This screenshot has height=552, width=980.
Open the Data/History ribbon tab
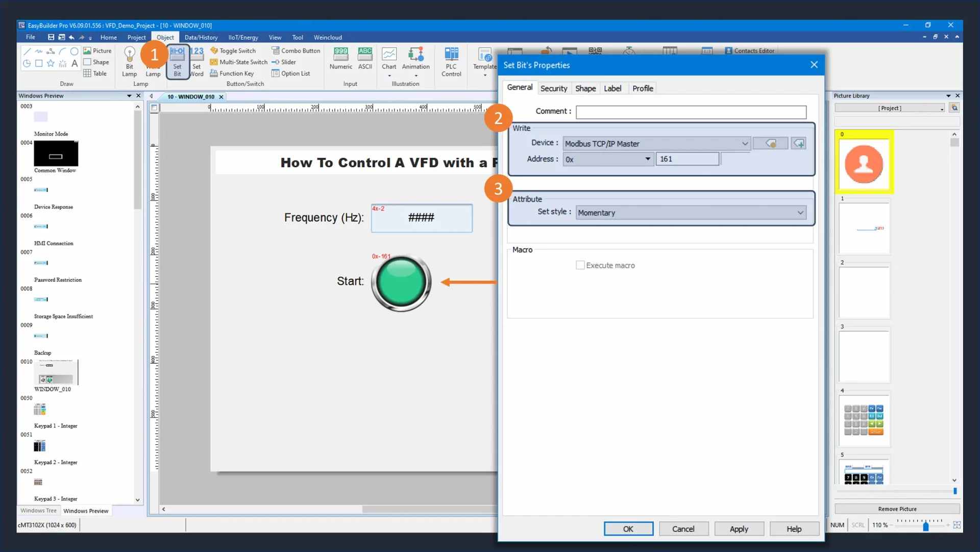[x=201, y=37]
